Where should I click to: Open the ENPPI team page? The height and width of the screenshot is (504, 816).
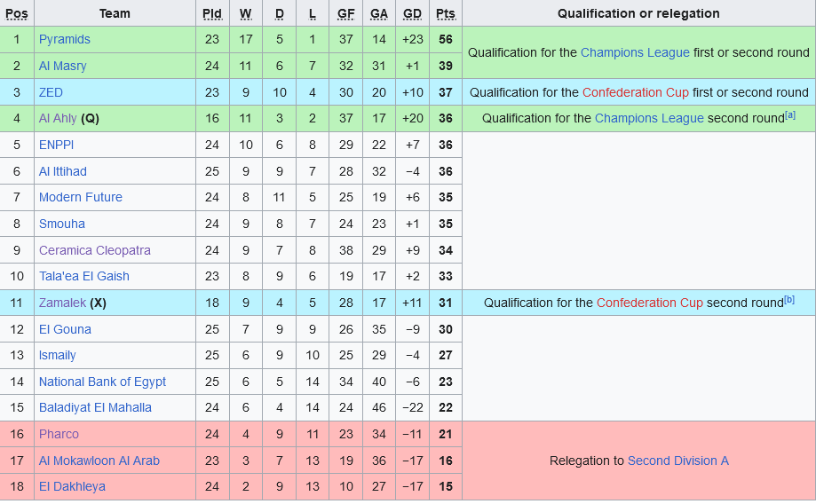coord(57,145)
